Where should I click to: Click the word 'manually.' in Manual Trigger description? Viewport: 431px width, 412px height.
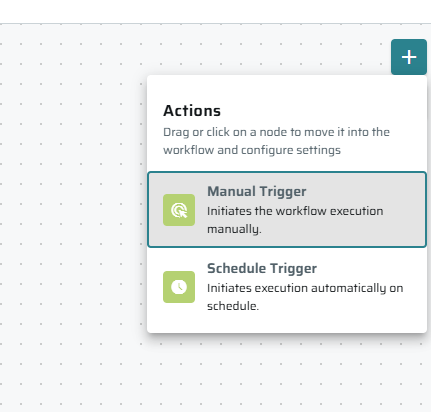click(x=234, y=229)
